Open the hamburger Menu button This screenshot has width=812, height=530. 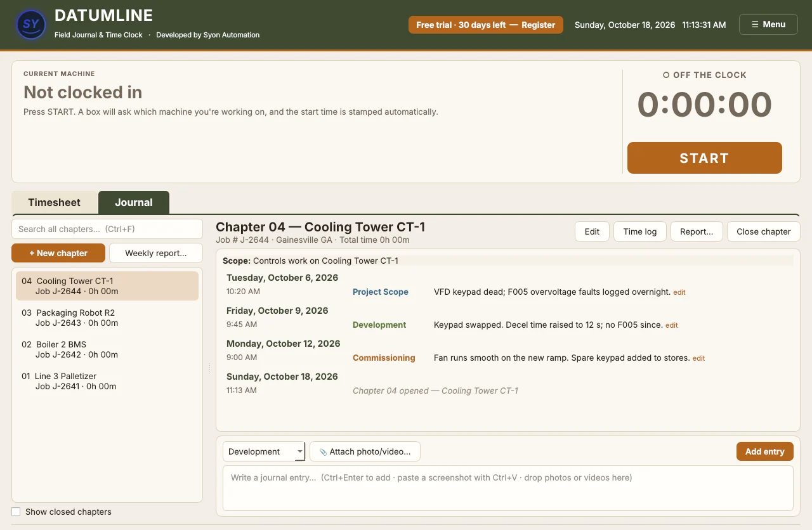pos(768,24)
